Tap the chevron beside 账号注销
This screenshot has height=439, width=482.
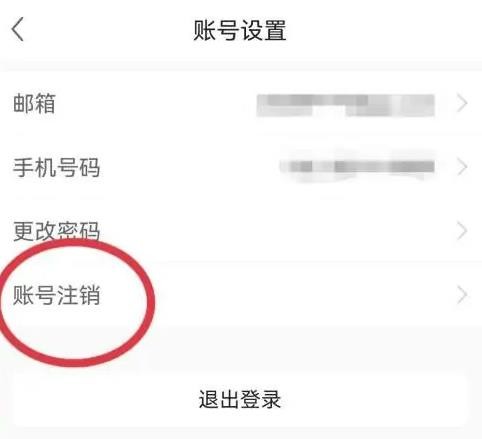coord(462,295)
